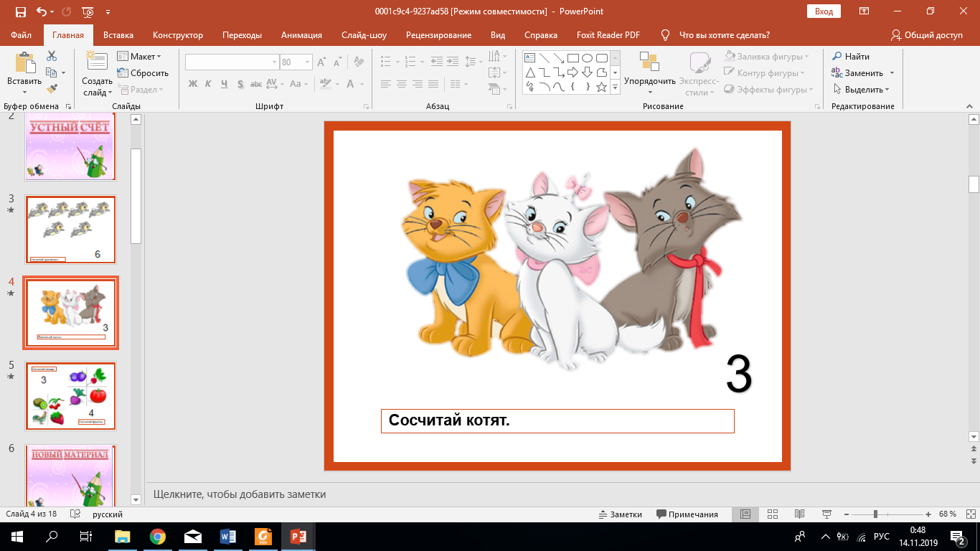
Task: Start slideshow from status bar icon
Action: coord(826,514)
